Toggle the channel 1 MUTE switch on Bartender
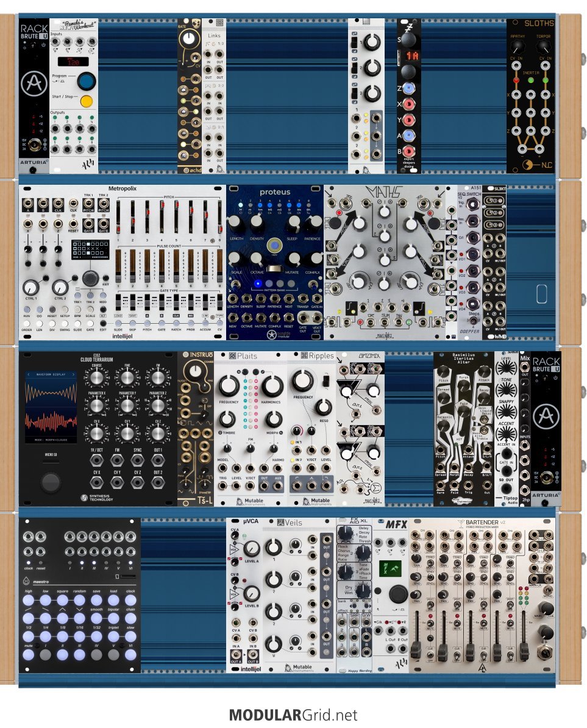 (x=430, y=625)
